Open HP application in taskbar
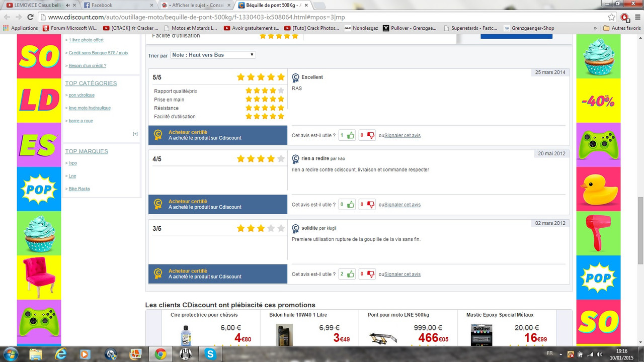The width and height of the screenshot is (644, 362). point(111,354)
